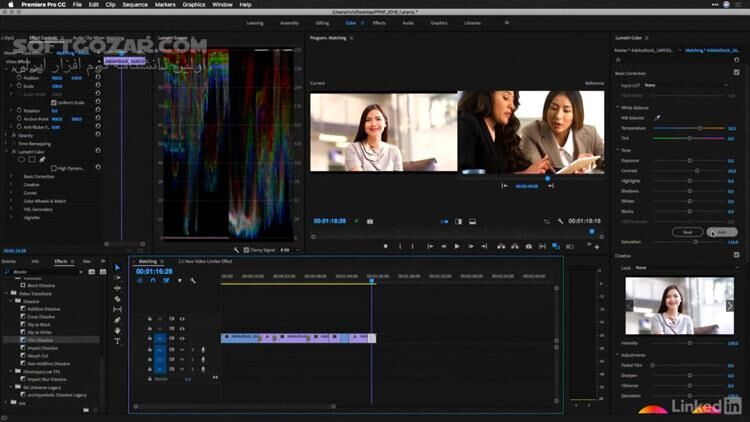Click timeline Add Marker icon
Screen dimensions: 750x422
coord(180,280)
